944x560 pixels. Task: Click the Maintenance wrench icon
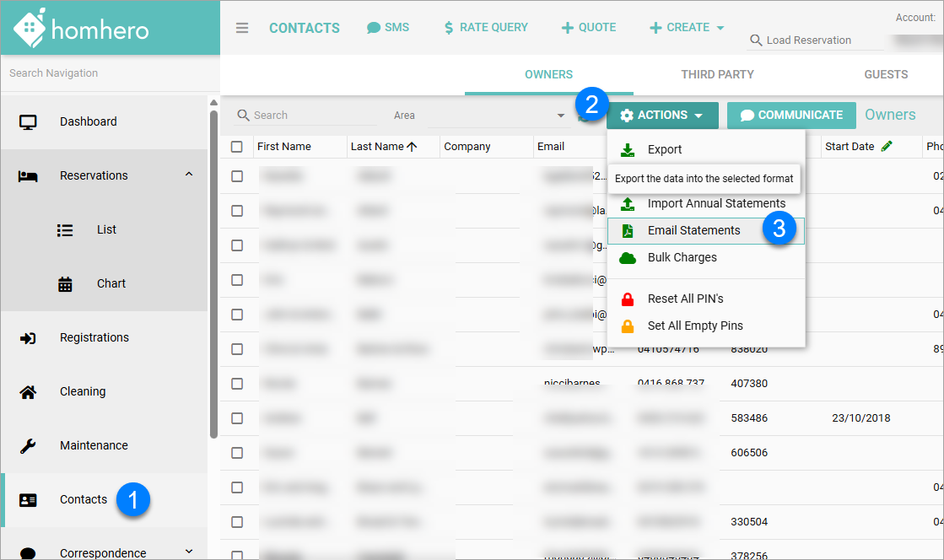tap(28, 445)
